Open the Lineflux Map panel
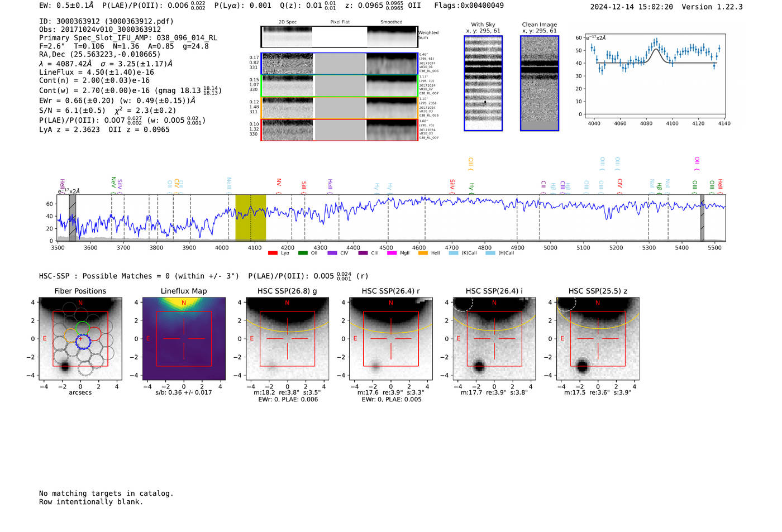Image resolution: width=782 pixels, height=532 pixels. [x=184, y=339]
